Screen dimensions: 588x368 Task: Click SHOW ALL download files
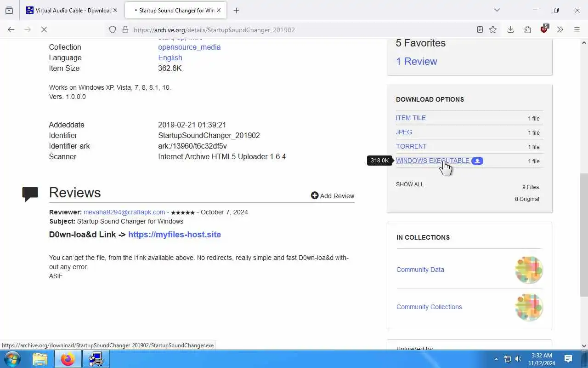tap(410, 184)
